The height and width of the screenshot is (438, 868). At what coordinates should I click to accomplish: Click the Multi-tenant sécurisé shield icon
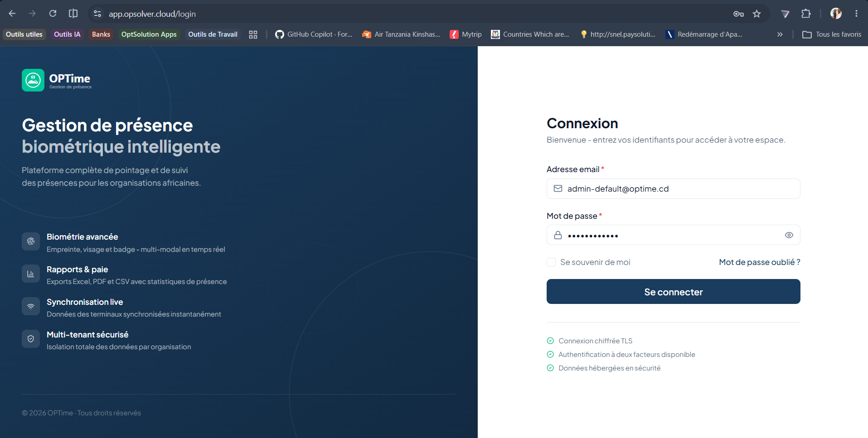pos(31,339)
